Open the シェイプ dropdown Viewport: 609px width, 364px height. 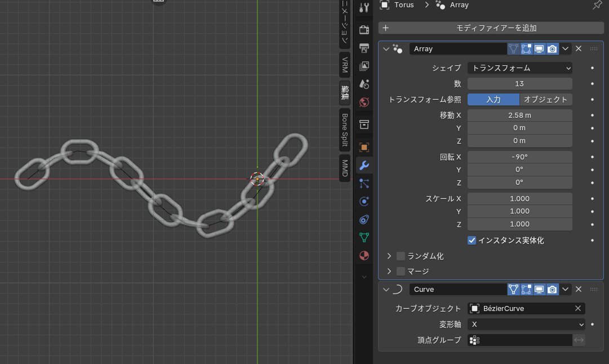(519, 68)
